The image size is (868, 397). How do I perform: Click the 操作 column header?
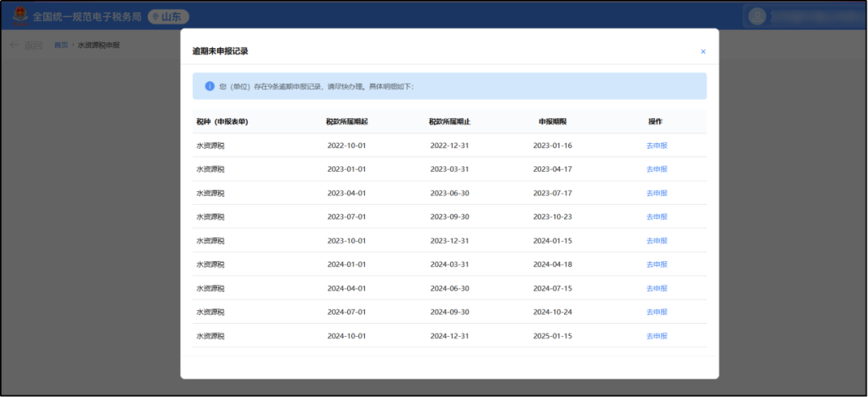coord(656,122)
